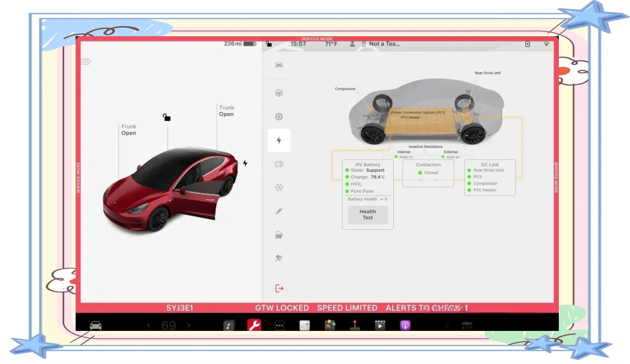Open the thermal snowflake section
Screen dimensions: 630x364
click(279, 187)
